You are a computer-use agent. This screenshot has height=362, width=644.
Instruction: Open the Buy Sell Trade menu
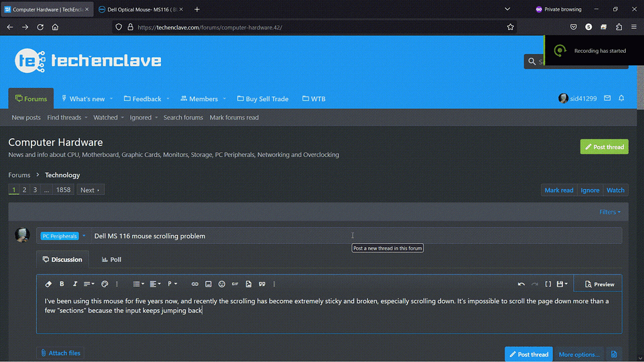(262, 99)
